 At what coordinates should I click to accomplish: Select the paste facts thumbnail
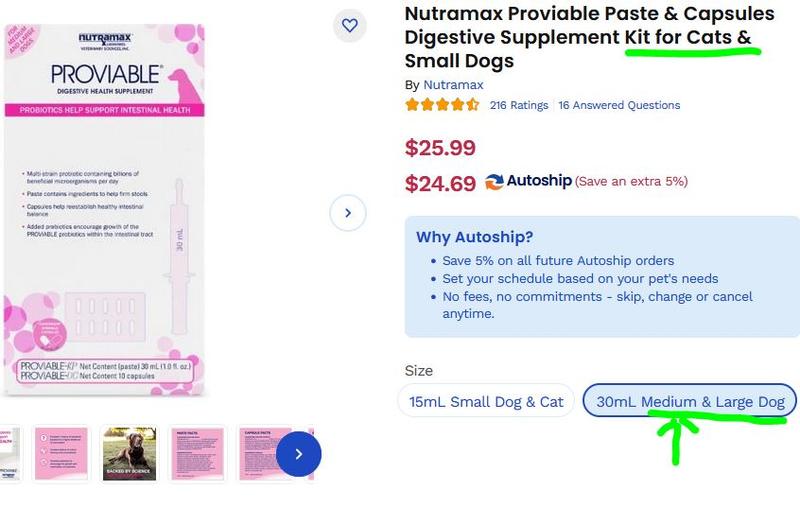pos(198,454)
